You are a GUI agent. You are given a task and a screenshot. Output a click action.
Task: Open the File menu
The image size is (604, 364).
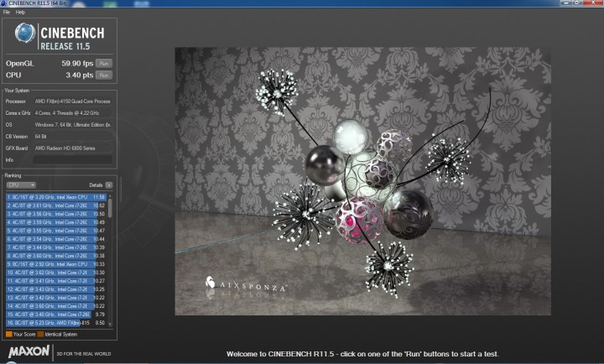[x=7, y=13]
